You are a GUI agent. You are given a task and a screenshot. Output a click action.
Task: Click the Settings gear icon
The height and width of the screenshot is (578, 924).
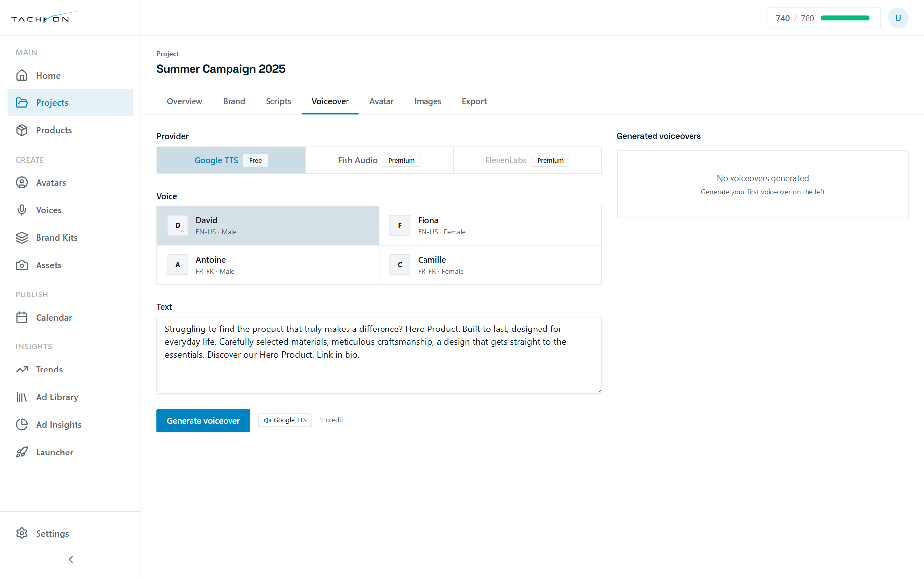pos(22,533)
